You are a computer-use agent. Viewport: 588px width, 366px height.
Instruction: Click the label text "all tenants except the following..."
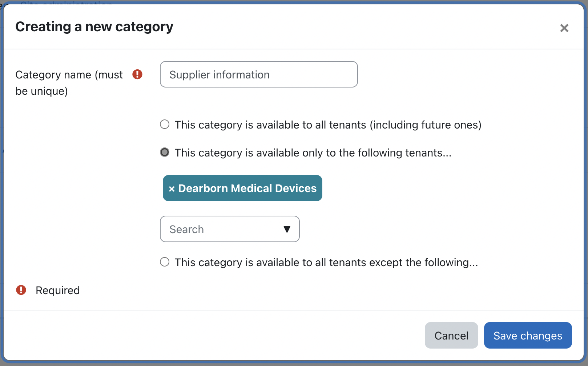326,263
